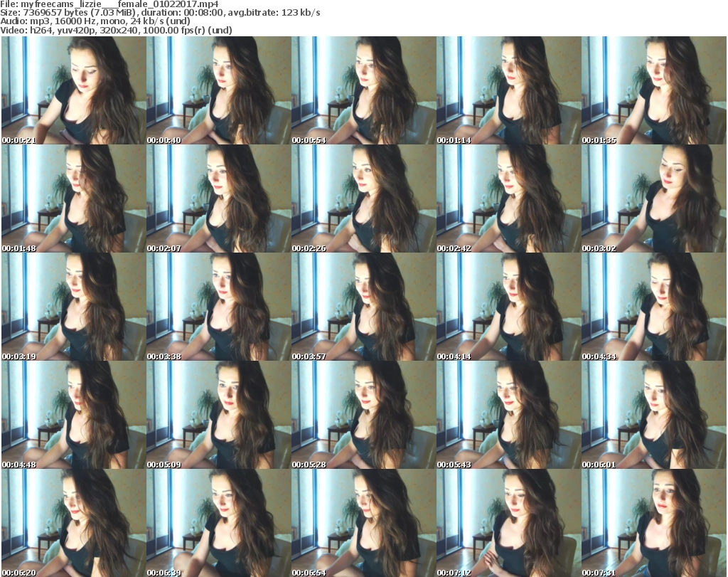Choose the frame stamped 00:07:31
Screen dimensions: 728x577
click(654, 523)
